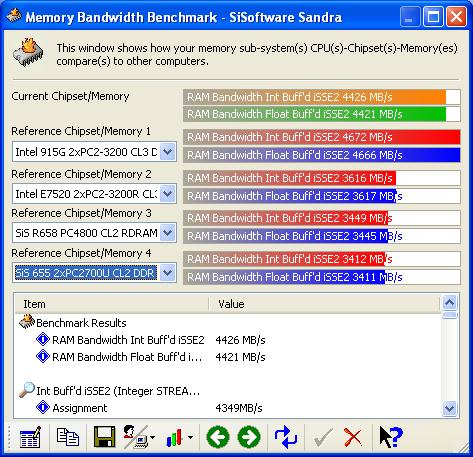Click the Reference Chipset/Memory 3 label

click(81, 213)
